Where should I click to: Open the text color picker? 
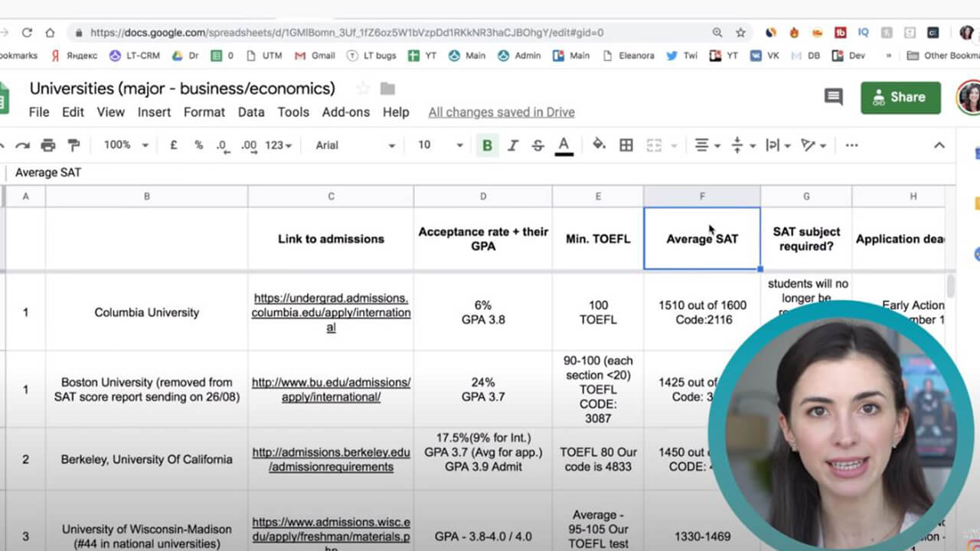(564, 145)
